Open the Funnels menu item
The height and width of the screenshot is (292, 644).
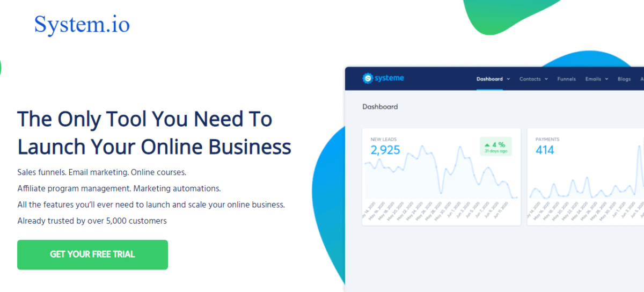click(566, 79)
